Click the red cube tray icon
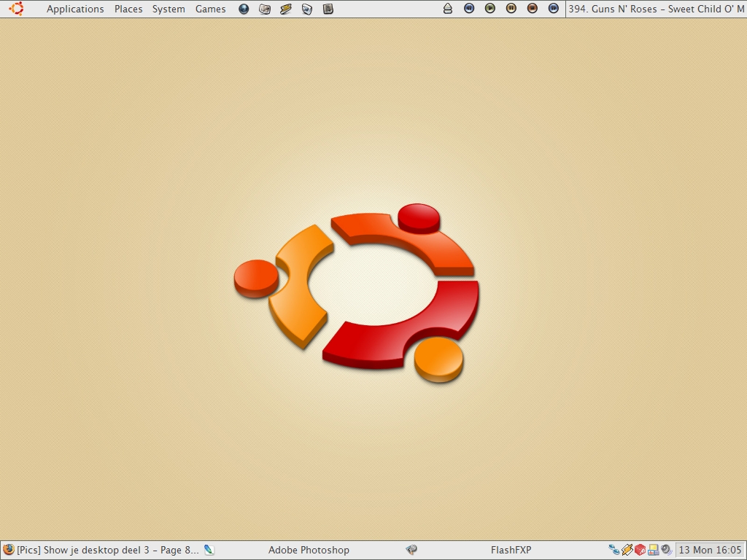The width and height of the screenshot is (747, 560). (x=640, y=550)
